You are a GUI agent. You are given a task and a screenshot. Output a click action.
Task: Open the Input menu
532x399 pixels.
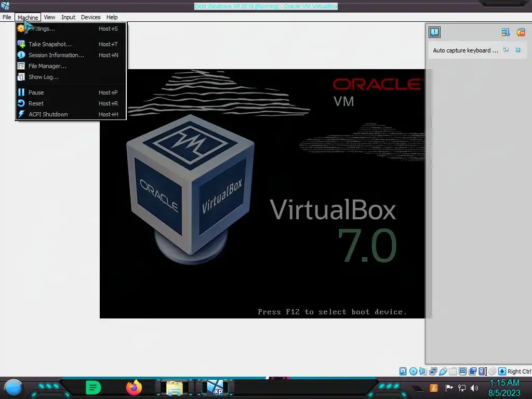(x=68, y=17)
